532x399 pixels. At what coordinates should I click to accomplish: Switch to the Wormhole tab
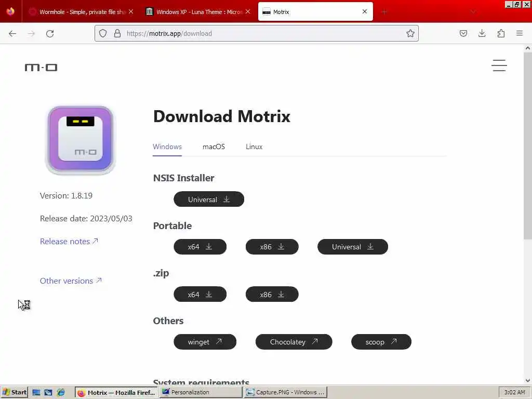point(81,12)
